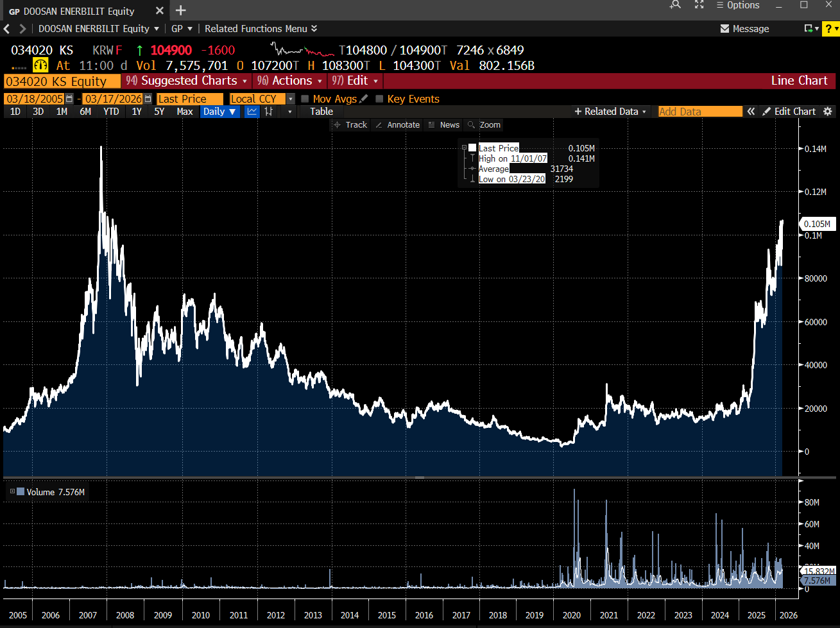
Task: Open 94) Suggested Charts menu
Action: tap(187, 81)
